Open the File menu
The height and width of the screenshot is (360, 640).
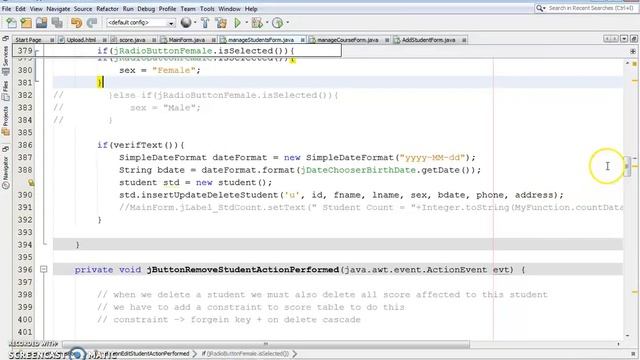coord(7,9)
